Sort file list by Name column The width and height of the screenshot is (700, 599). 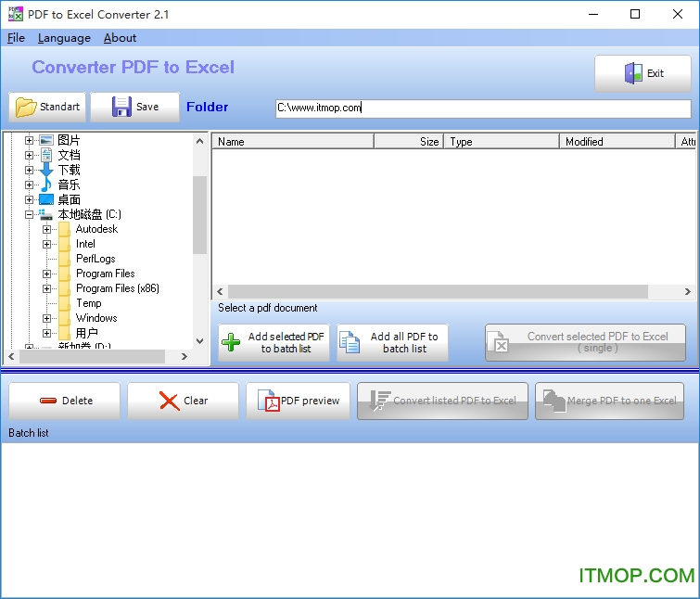(293, 142)
